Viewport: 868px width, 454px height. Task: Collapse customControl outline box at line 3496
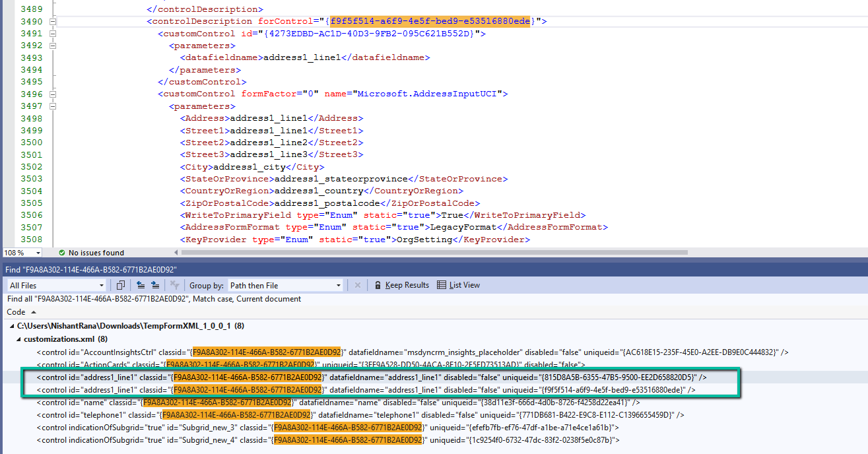click(53, 94)
